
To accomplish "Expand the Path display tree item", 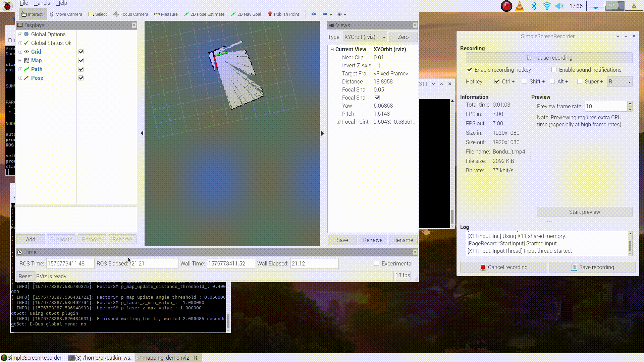I will click(20, 69).
